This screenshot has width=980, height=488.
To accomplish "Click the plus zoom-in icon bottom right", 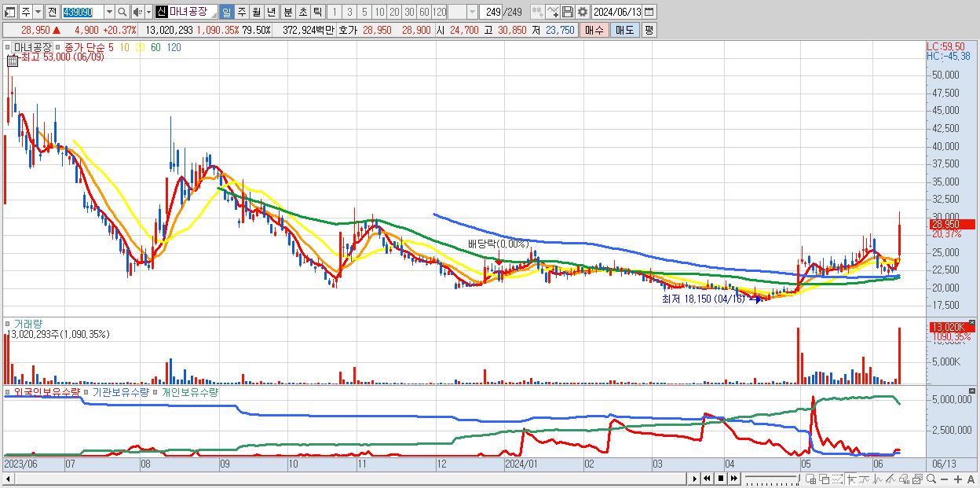I will pyautogui.click(x=958, y=479).
